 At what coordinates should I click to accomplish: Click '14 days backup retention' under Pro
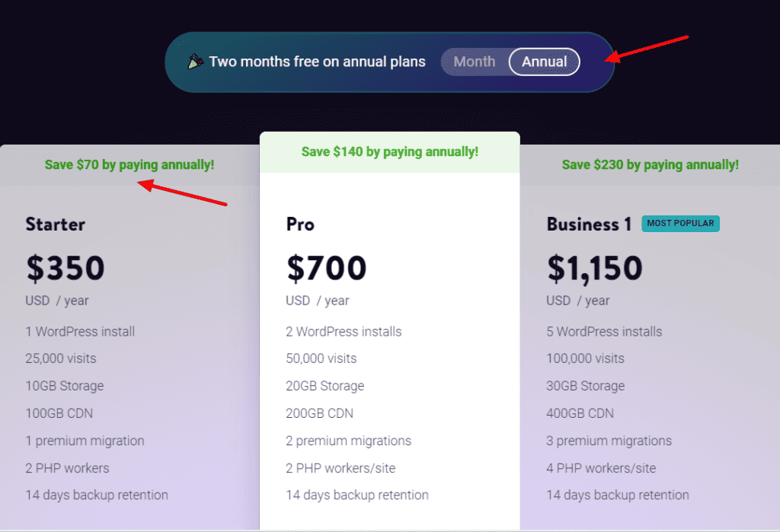[x=357, y=495]
